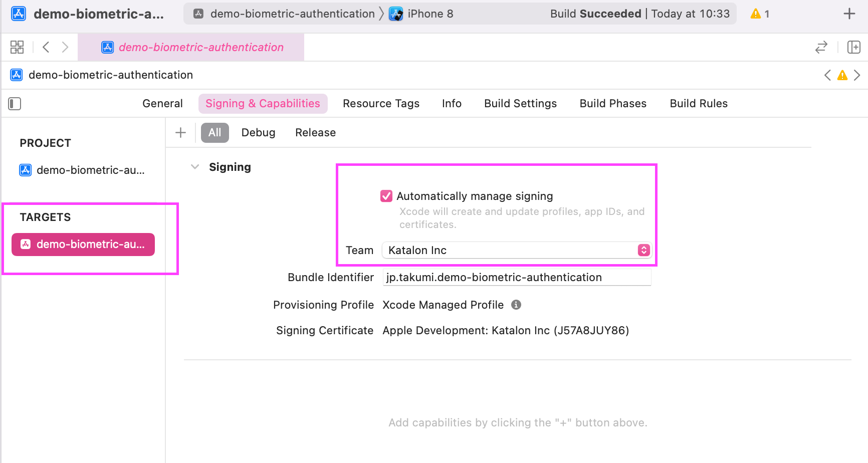
Task: Switch to the Build Settings tab
Action: pos(520,104)
